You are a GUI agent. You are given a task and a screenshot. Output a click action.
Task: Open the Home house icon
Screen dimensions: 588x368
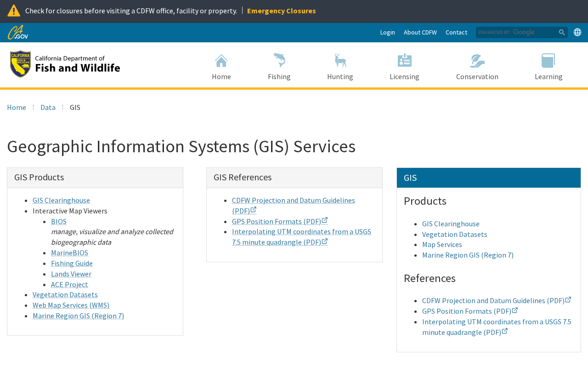(x=221, y=61)
